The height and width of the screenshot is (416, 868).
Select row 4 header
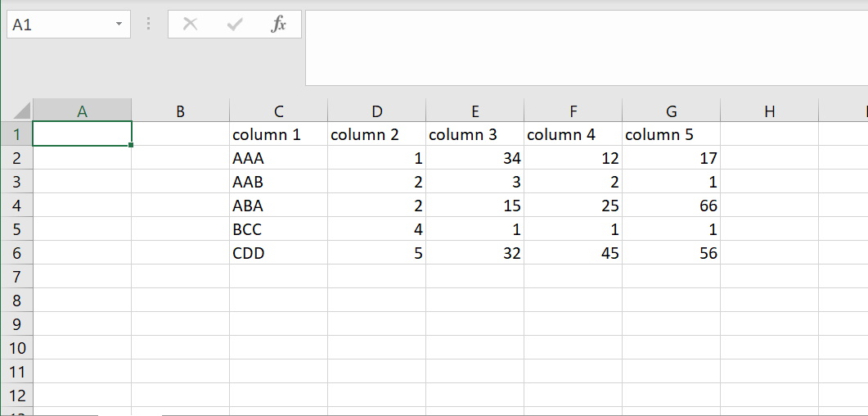point(16,206)
